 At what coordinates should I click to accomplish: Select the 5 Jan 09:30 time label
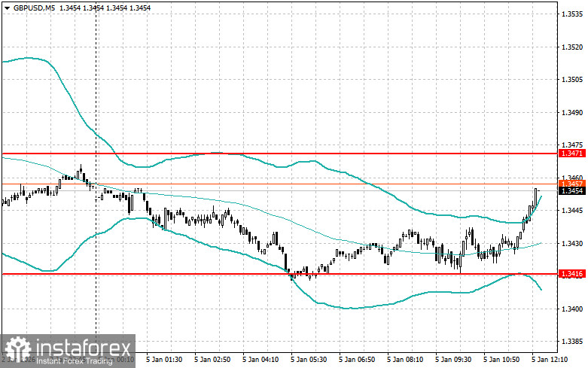(x=453, y=360)
